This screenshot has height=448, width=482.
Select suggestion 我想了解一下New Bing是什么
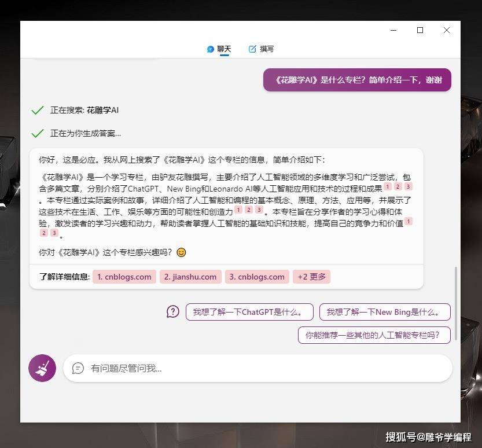(385, 312)
